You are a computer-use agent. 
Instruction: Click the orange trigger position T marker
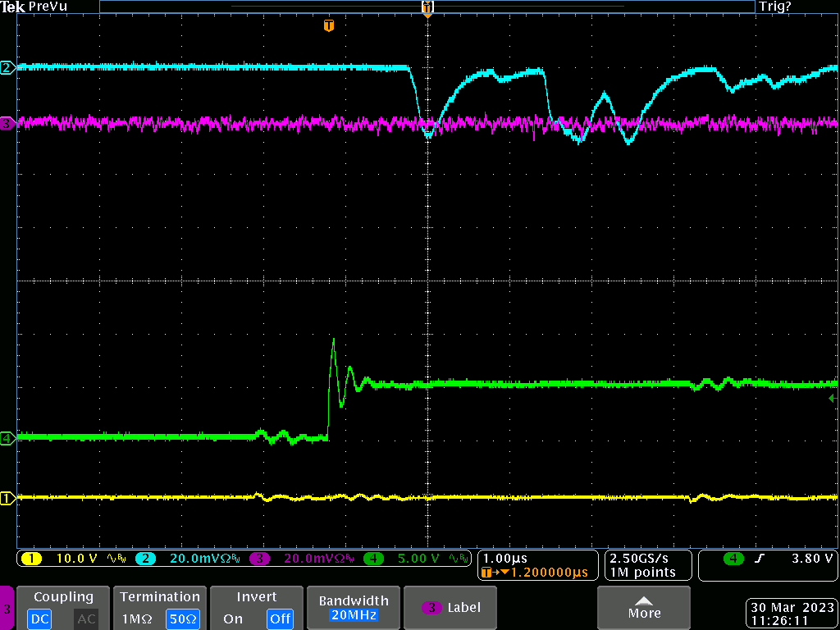click(329, 25)
